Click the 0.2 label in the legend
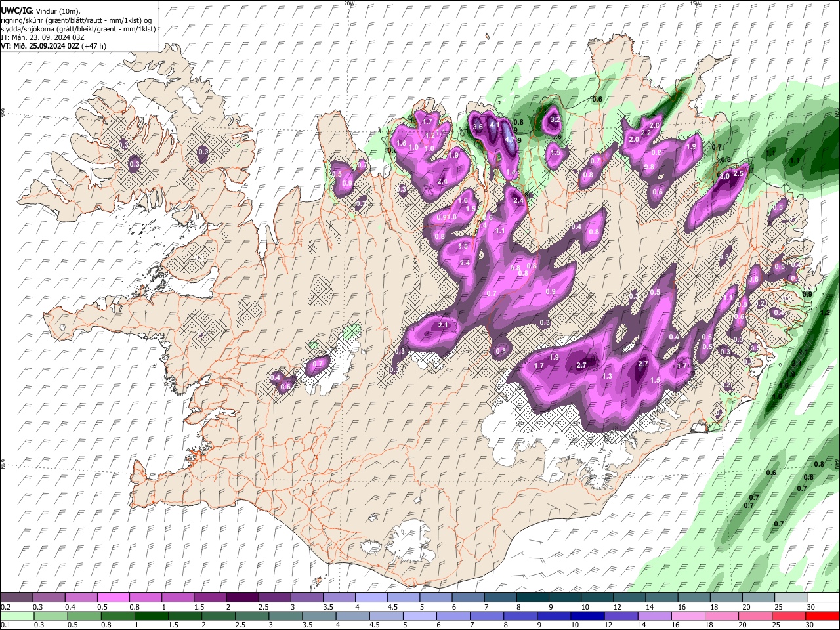The height and width of the screenshot is (630, 840). 6,607
